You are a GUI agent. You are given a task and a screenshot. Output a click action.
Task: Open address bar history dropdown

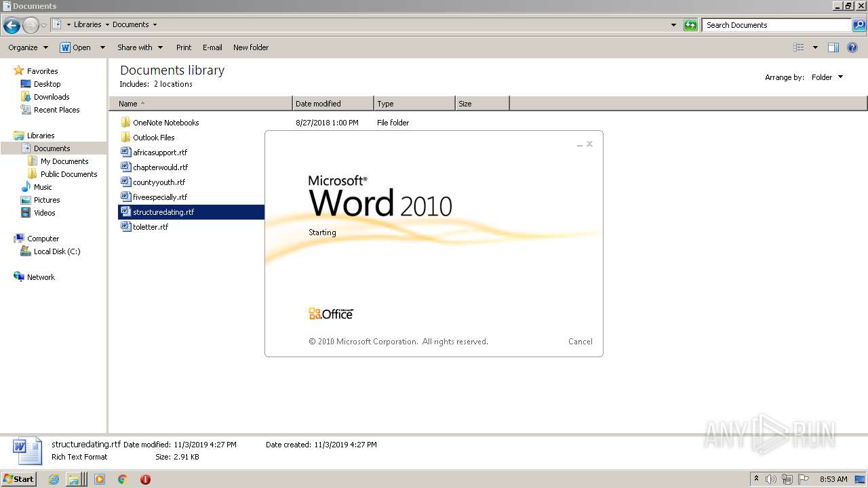coord(673,25)
